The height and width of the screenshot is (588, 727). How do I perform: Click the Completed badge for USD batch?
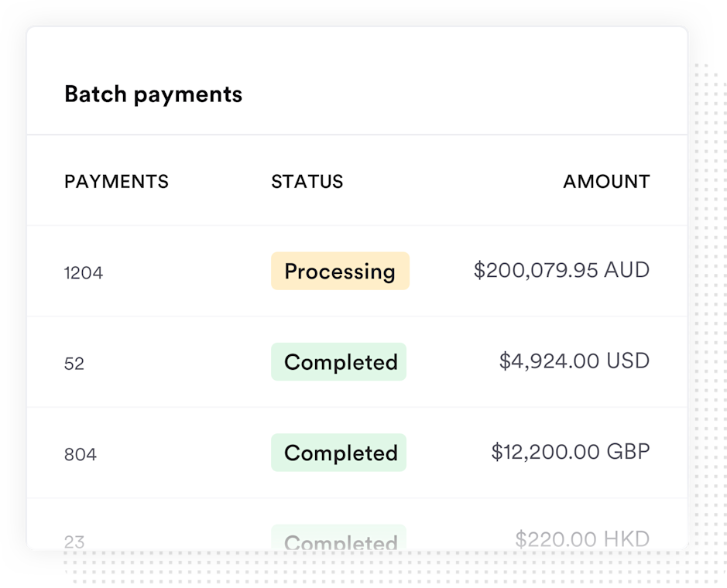338,362
